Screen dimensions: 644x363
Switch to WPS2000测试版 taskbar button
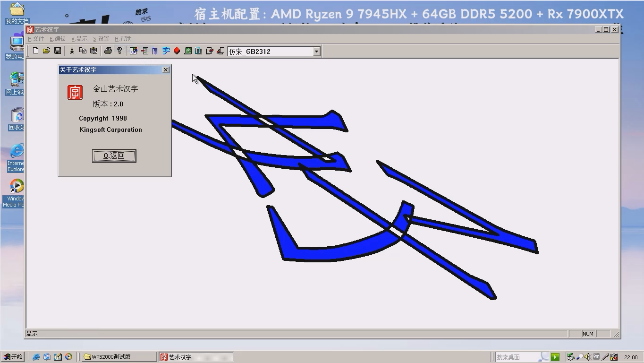(119, 357)
